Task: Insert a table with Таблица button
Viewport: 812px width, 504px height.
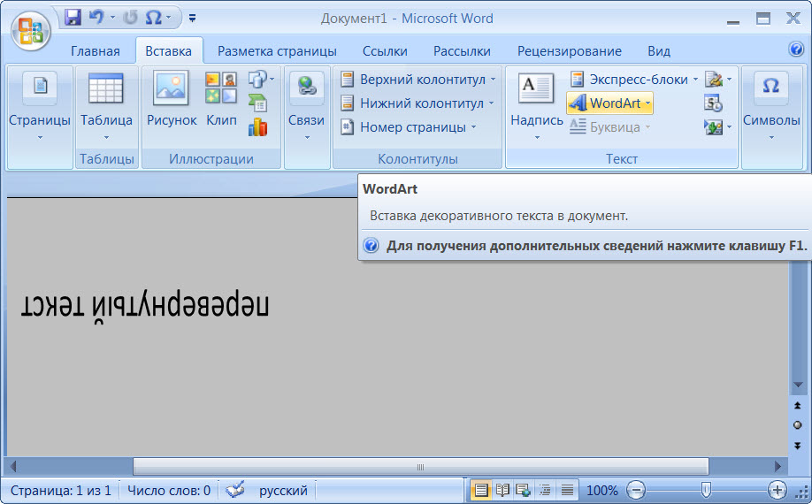Action: point(106,106)
